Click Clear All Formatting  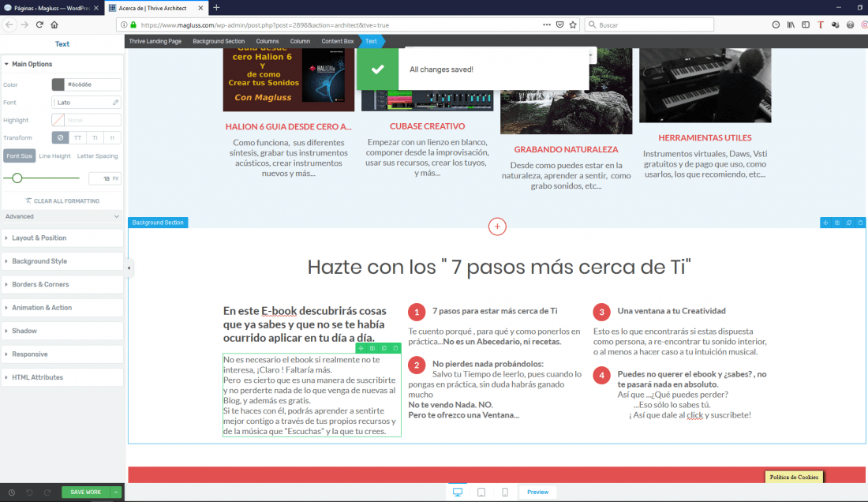click(62, 201)
